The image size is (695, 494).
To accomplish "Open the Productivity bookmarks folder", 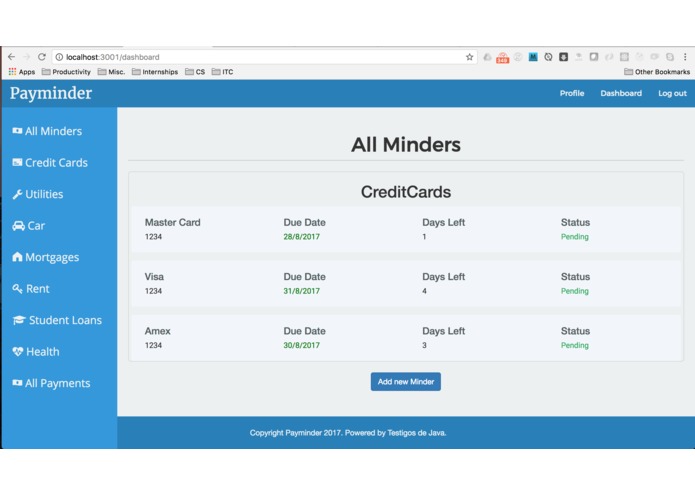I will [66, 72].
